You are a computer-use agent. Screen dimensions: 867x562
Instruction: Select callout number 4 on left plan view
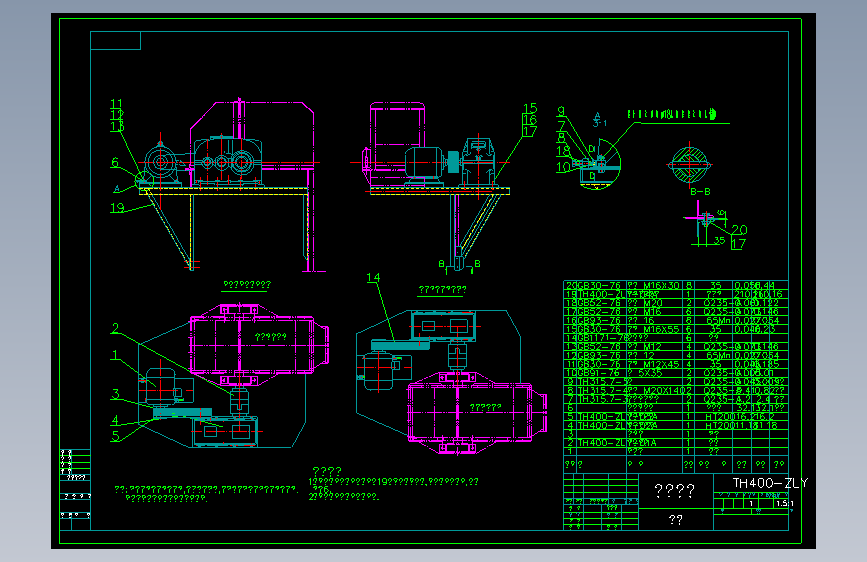tap(115, 420)
